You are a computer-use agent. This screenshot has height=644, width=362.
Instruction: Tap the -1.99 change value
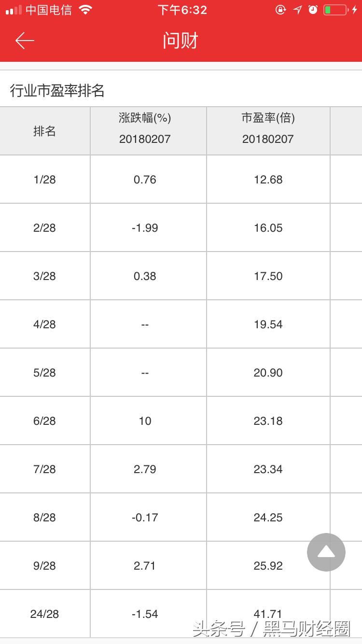(145, 228)
